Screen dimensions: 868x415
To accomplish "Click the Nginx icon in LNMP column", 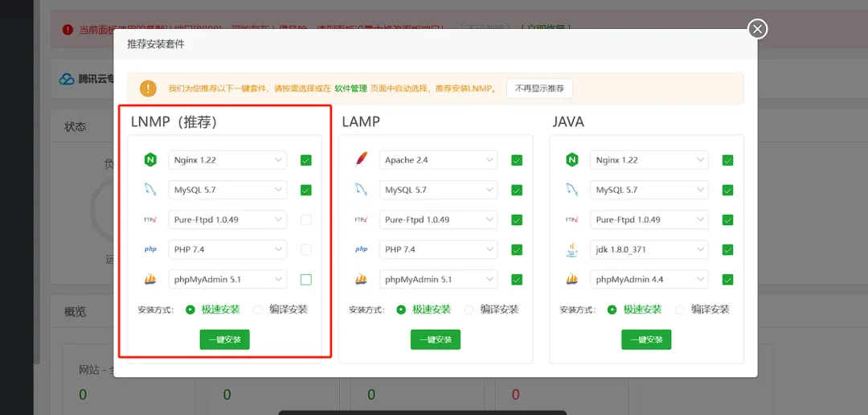I will [x=150, y=160].
